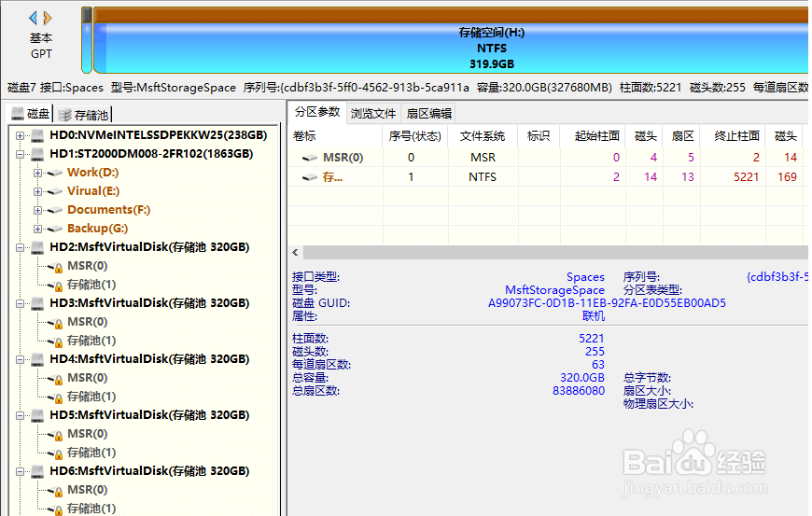812x516 pixels.
Task: Click the horizontal scrollbar track of table
Action: tap(555, 253)
